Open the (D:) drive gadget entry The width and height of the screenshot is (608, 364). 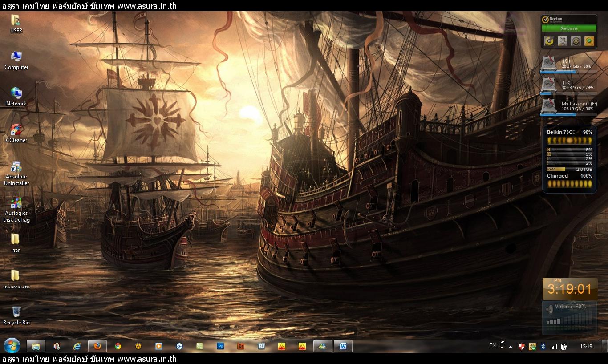coord(568,86)
